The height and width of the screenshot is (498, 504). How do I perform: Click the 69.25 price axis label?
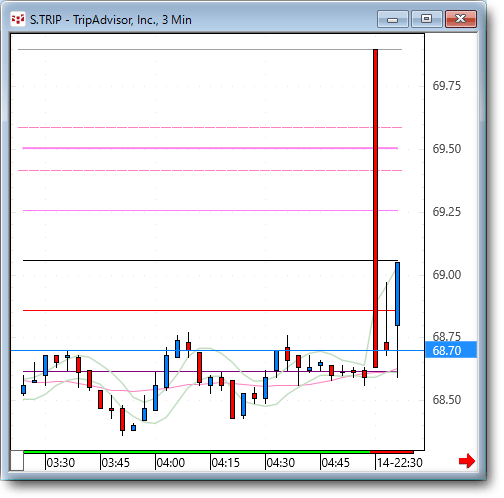(447, 212)
